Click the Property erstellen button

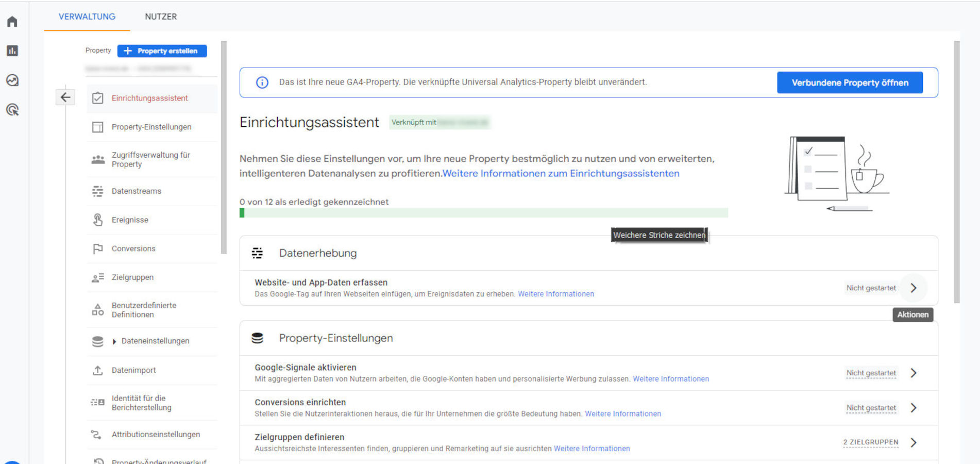[162, 51]
